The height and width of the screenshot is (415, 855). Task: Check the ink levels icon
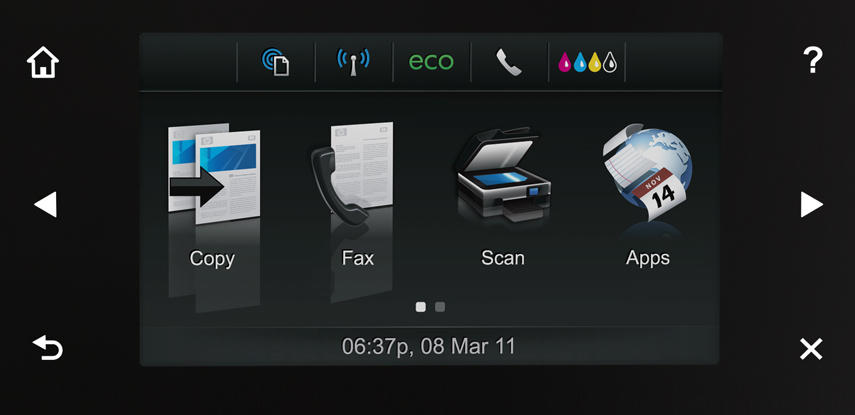(x=587, y=62)
